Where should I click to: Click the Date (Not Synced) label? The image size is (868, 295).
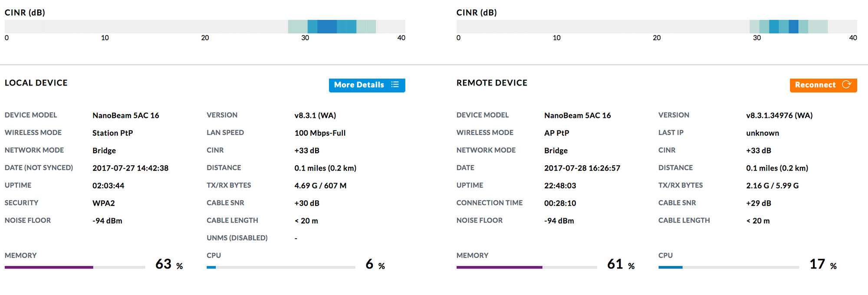coord(39,167)
